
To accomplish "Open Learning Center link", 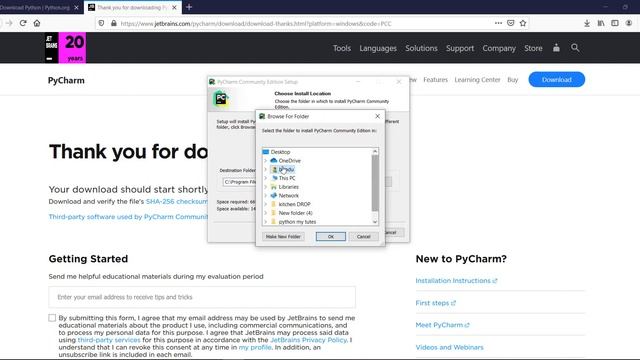I will click(x=477, y=80).
